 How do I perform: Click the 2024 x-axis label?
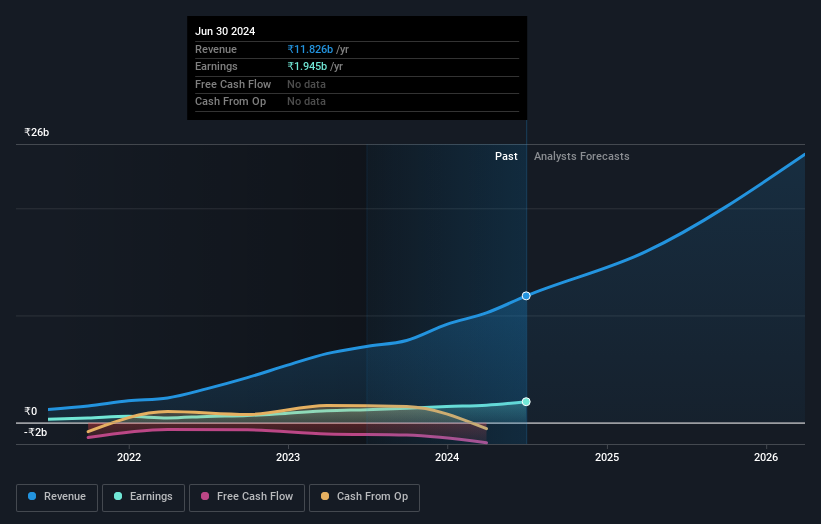point(447,457)
